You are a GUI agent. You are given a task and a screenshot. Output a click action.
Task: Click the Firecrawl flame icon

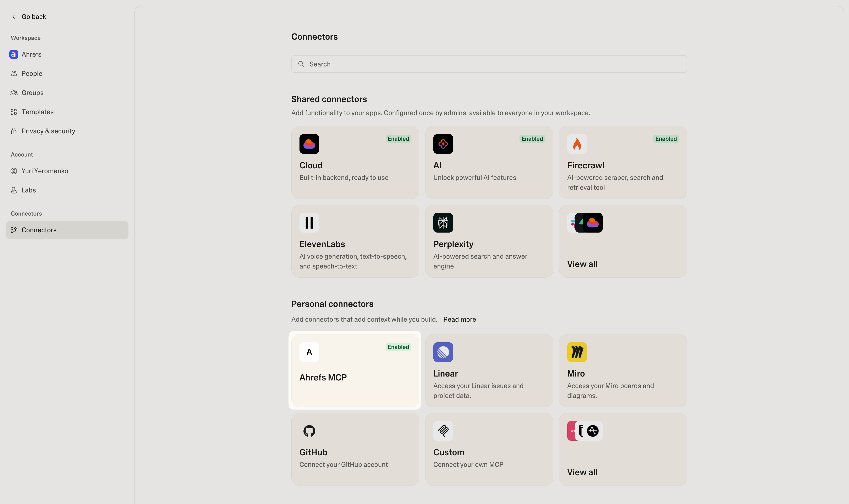click(577, 144)
